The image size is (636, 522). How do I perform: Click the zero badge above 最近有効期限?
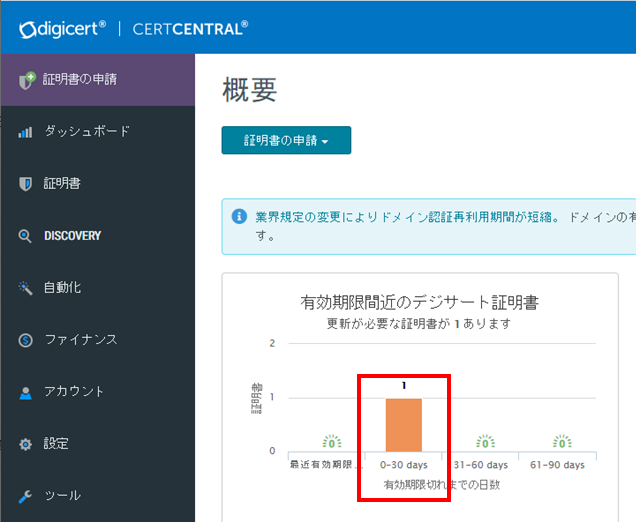332,442
